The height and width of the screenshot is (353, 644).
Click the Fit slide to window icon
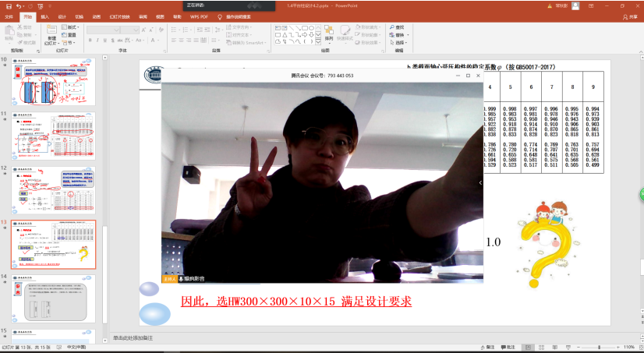640,348
